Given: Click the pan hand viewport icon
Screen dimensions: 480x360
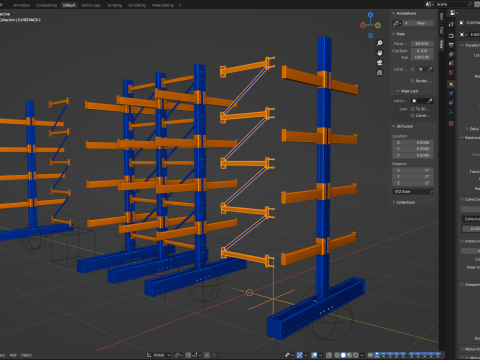Looking at the screenshot, I should pyautogui.click(x=379, y=53).
